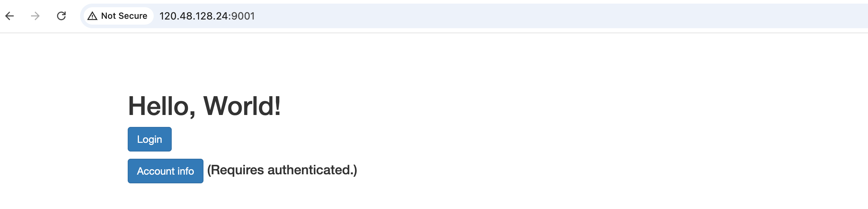Image resolution: width=868 pixels, height=209 pixels.
Task: Go back with the browser back arrow
Action: coord(10,16)
